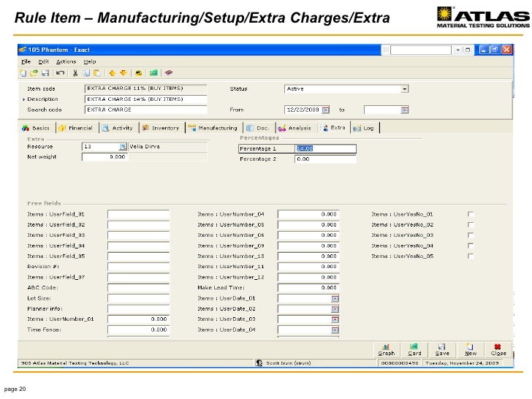Screen dimensions: 532x399
Task: Click the Net weight input field
Action: click(104, 156)
